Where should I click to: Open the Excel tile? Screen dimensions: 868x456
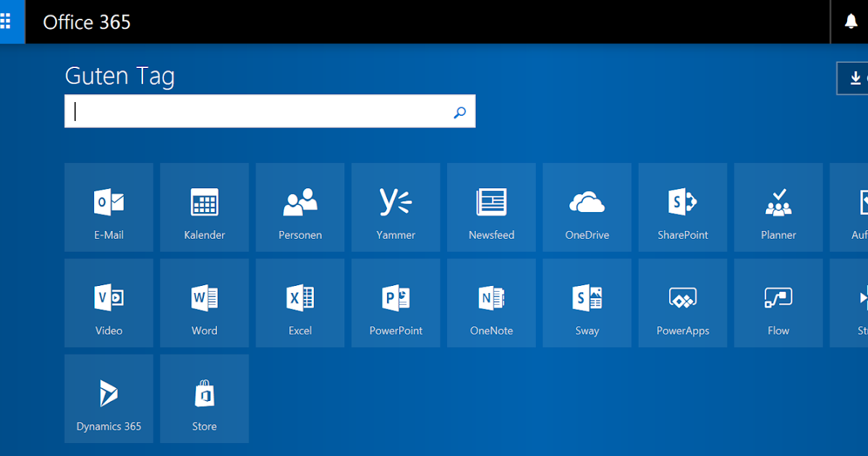click(x=300, y=303)
